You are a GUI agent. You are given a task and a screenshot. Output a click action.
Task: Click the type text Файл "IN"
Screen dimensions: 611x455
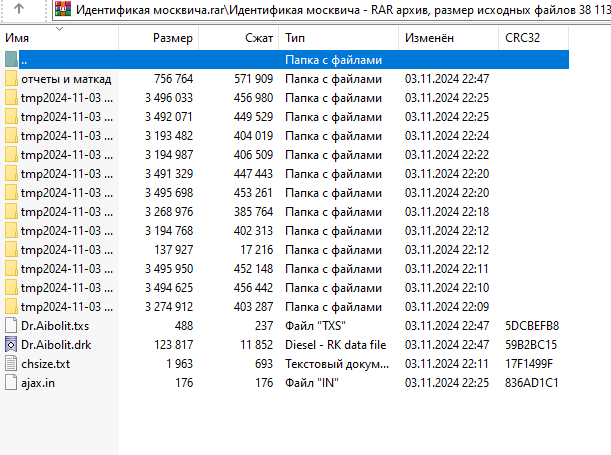[312, 383]
